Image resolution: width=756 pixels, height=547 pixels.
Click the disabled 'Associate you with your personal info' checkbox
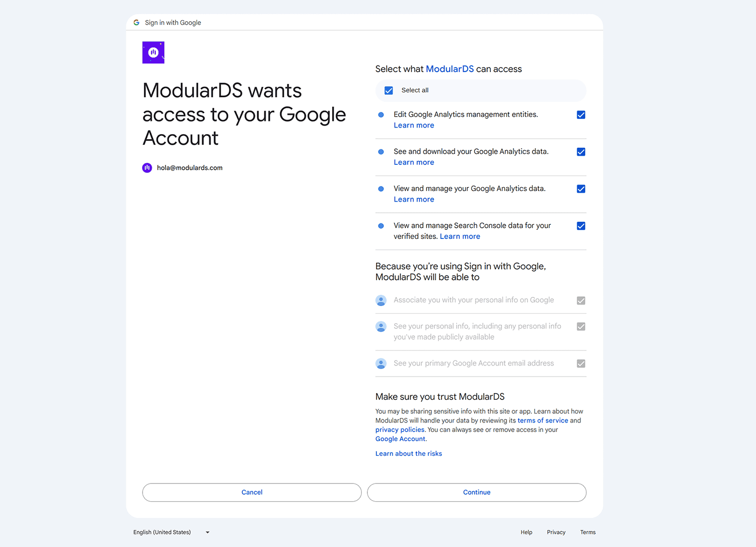click(581, 300)
